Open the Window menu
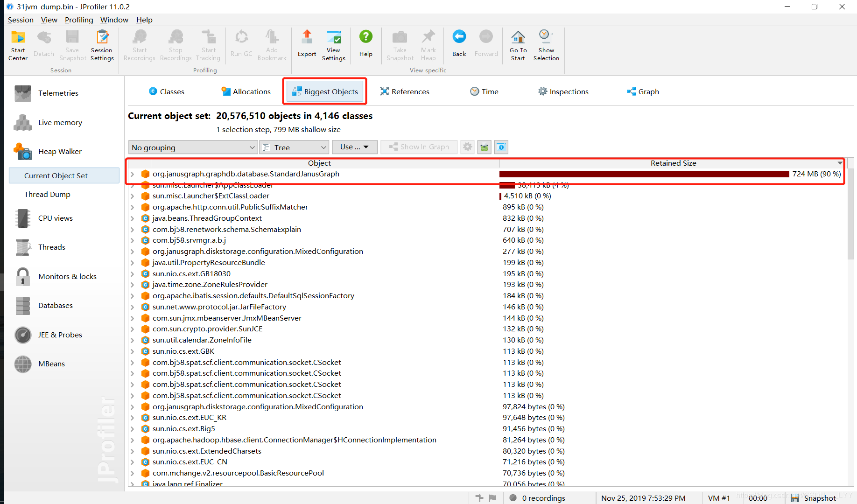Image resolution: width=857 pixels, height=504 pixels. tap(114, 20)
